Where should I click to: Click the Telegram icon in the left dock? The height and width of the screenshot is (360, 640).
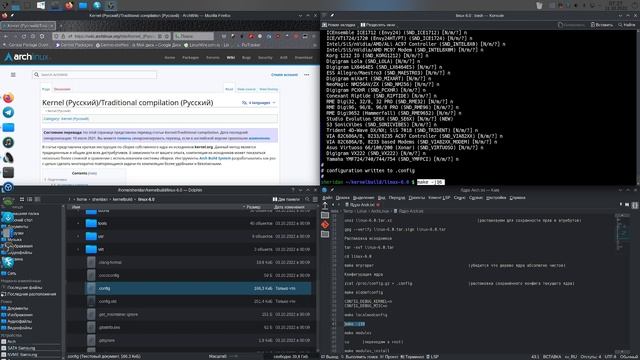[x=8, y=112]
